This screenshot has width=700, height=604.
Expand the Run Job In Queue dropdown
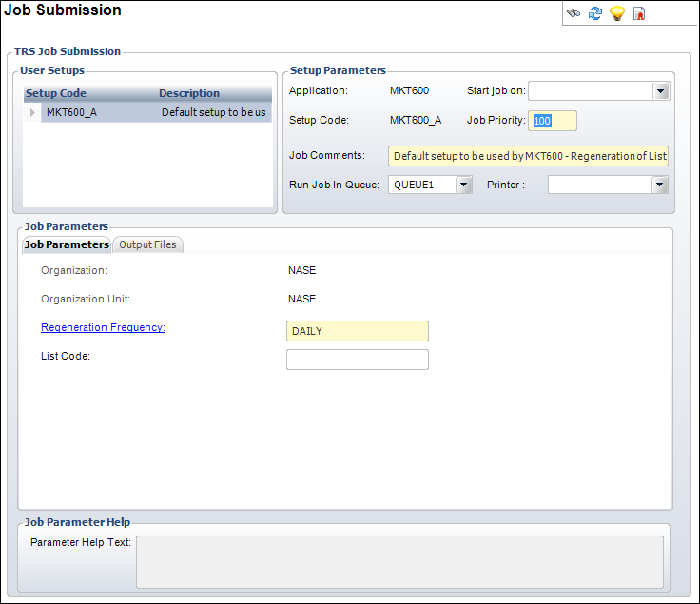463,185
